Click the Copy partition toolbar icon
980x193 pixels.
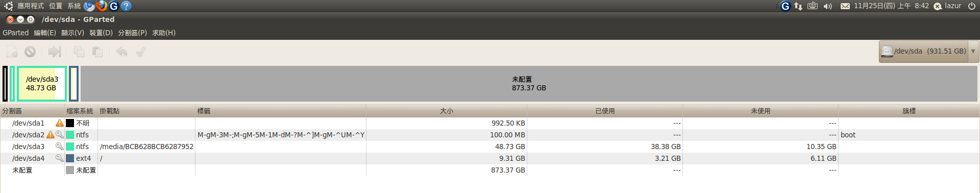pos(79,52)
